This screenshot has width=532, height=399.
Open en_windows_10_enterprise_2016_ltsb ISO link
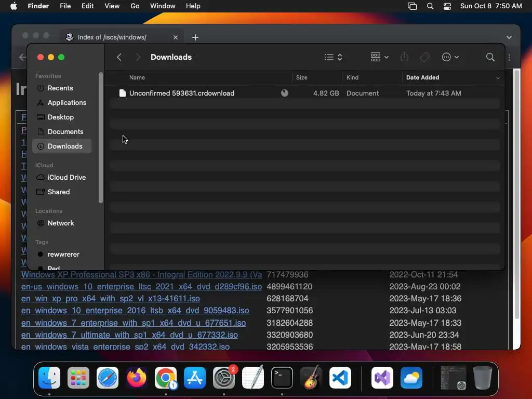(135, 311)
